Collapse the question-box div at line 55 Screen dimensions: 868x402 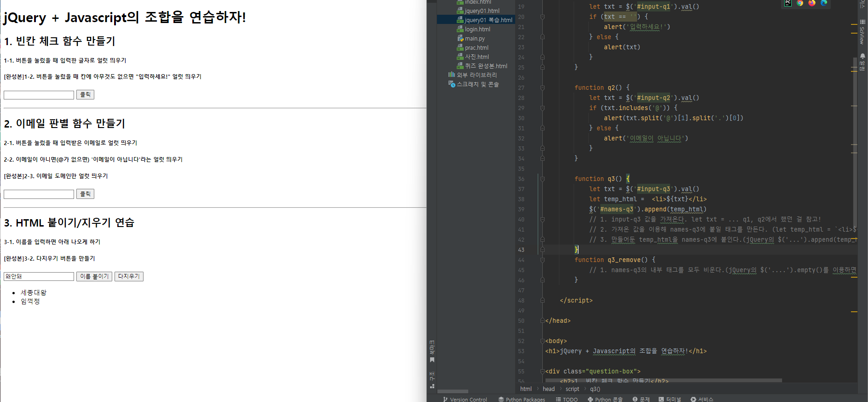pyautogui.click(x=542, y=371)
